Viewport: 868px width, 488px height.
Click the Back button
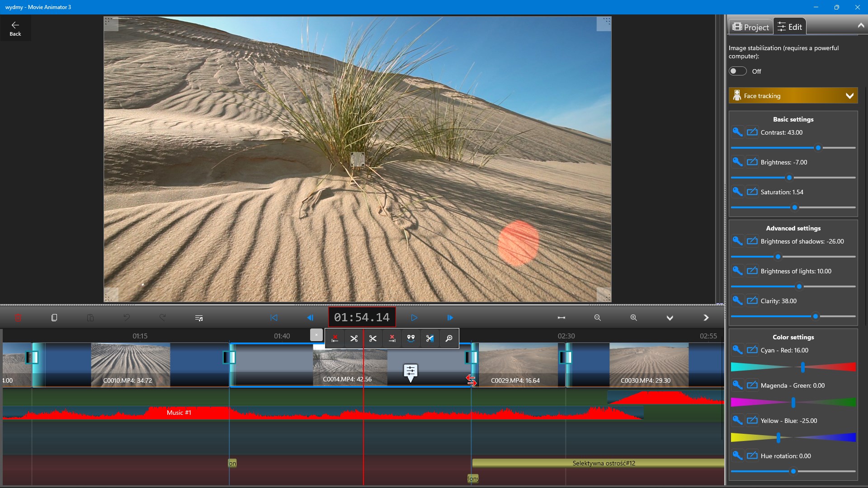[x=15, y=28]
